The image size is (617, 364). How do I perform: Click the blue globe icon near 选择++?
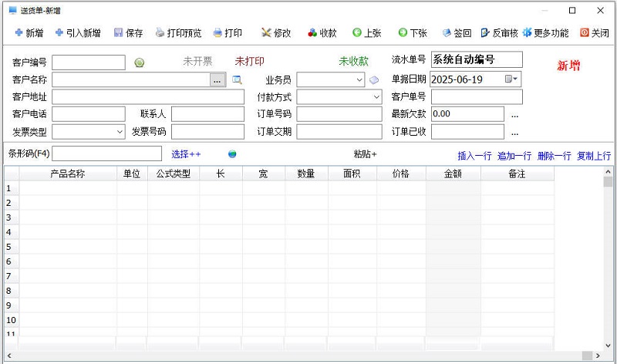coord(232,154)
